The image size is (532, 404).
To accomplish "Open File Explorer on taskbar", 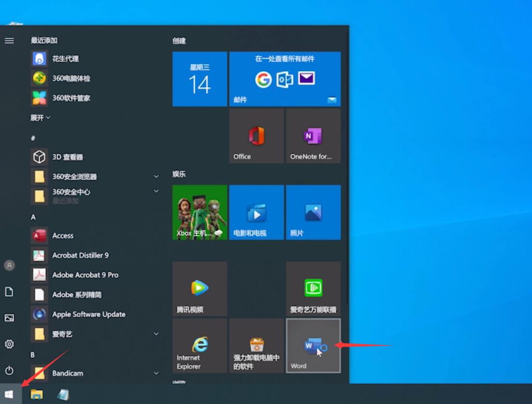I will tap(37, 394).
